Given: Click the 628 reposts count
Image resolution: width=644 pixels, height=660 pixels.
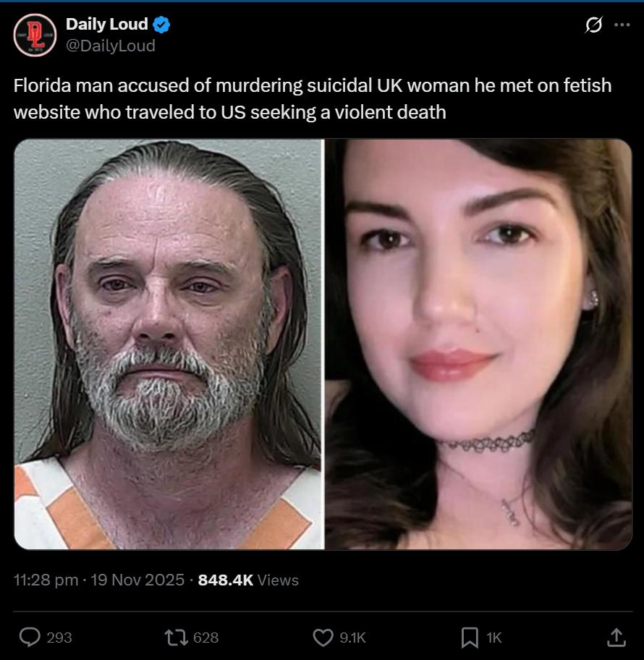Looking at the screenshot, I should coord(206,638).
